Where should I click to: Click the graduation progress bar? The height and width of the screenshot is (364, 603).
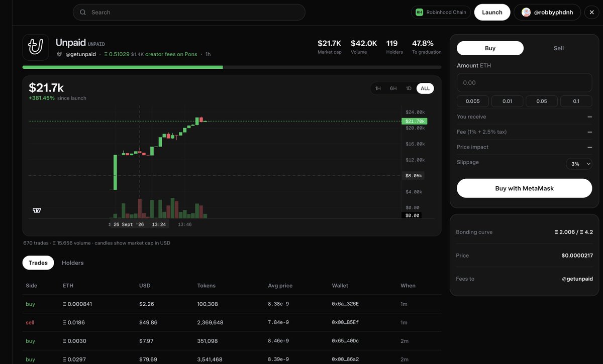pyautogui.click(x=232, y=67)
